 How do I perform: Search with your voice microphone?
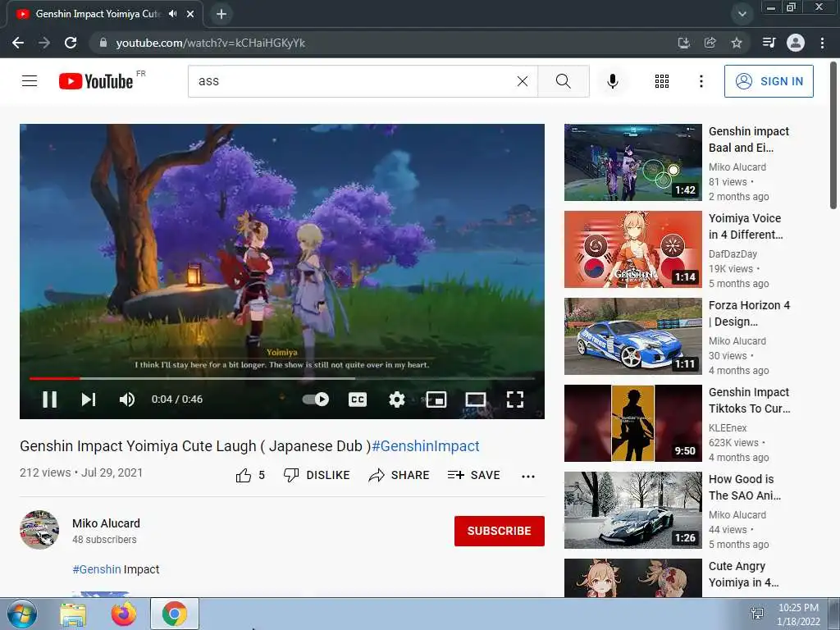click(613, 81)
